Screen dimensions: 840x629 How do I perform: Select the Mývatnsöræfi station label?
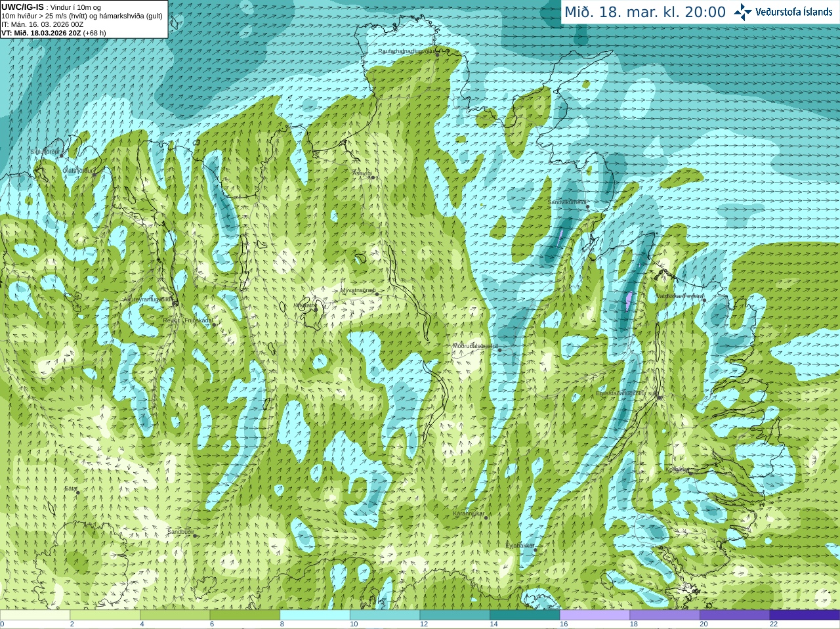click(358, 290)
